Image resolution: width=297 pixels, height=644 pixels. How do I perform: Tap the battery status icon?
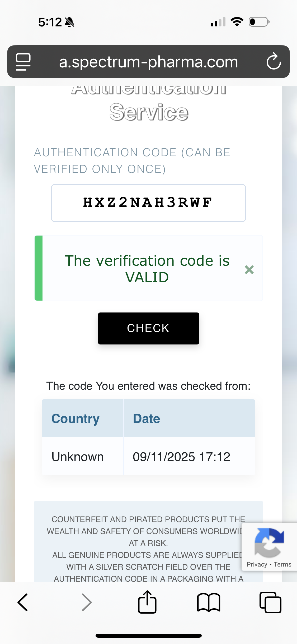(259, 22)
